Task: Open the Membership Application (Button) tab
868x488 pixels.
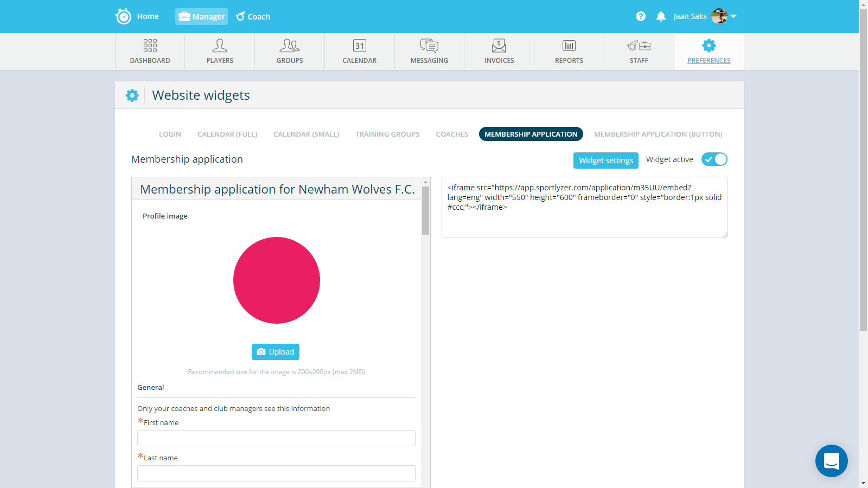Action: pos(658,134)
